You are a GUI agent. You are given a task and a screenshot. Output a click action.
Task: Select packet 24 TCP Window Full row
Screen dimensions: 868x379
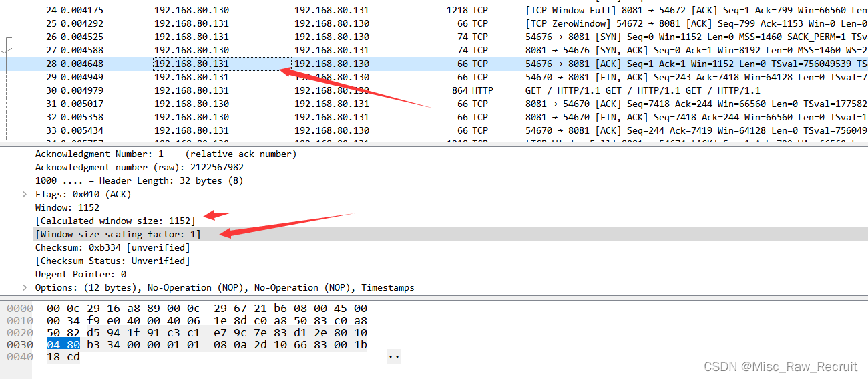click(434, 10)
